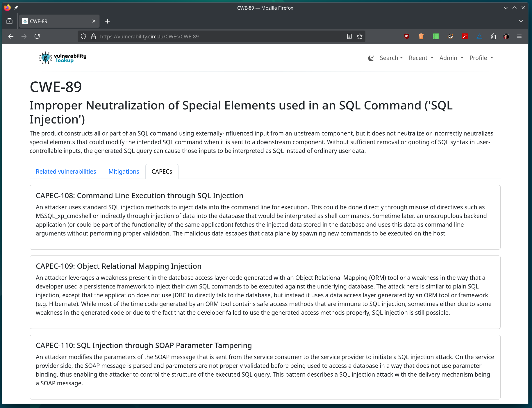Click the blue triangle extension icon
Viewport: 532px width, 408px height.
point(479,36)
